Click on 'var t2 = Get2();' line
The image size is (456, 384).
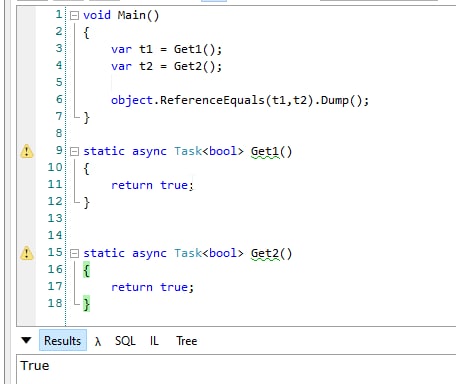[x=166, y=66]
